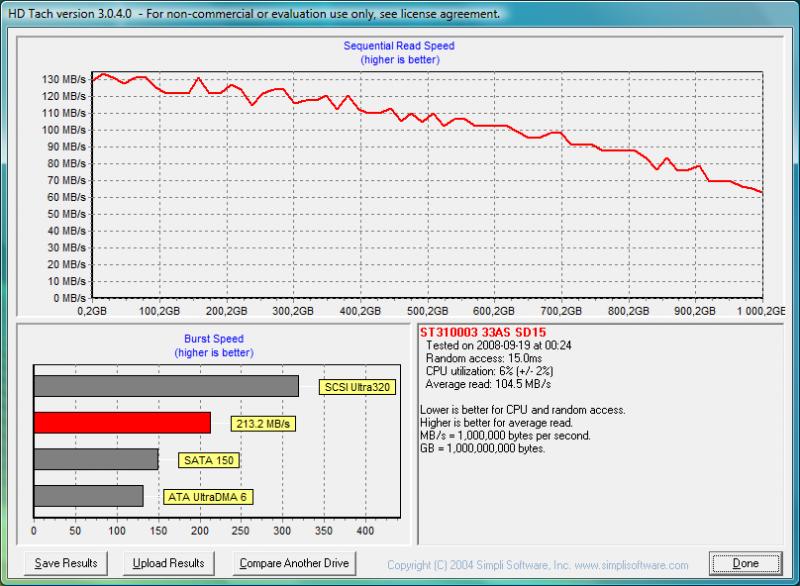Click the Average read: 104.5 MB/s line
The width and height of the screenshot is (800, 586).
488,384
